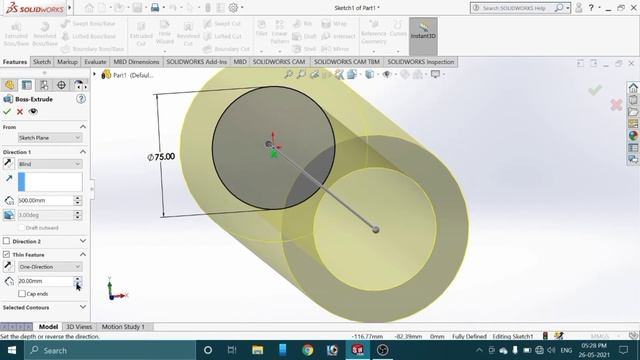Open Chrome from the Windows taskbar

pos(308,350)
